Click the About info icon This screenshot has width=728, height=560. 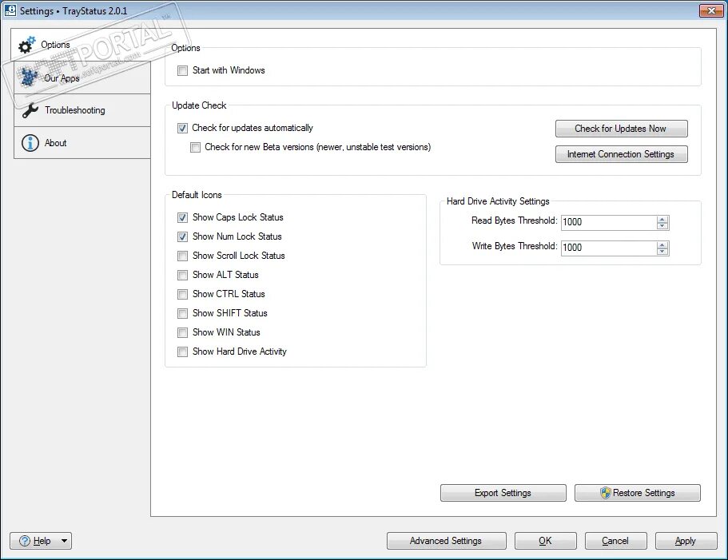[x=30, y=143]
